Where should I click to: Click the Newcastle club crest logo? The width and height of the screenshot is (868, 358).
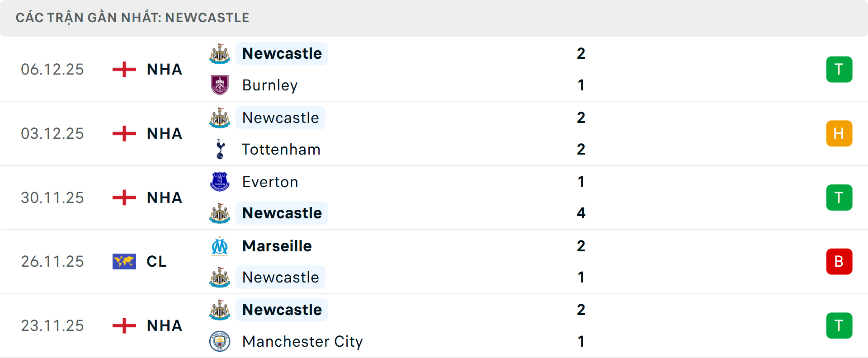219,53
